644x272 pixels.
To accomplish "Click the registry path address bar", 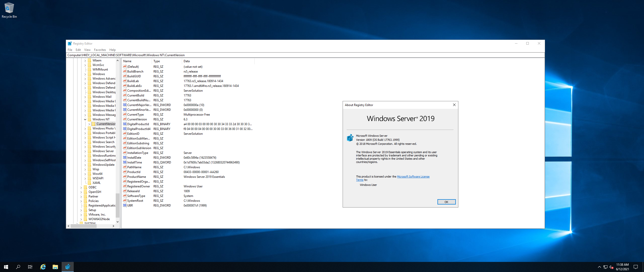I will (x=305, y=55).
